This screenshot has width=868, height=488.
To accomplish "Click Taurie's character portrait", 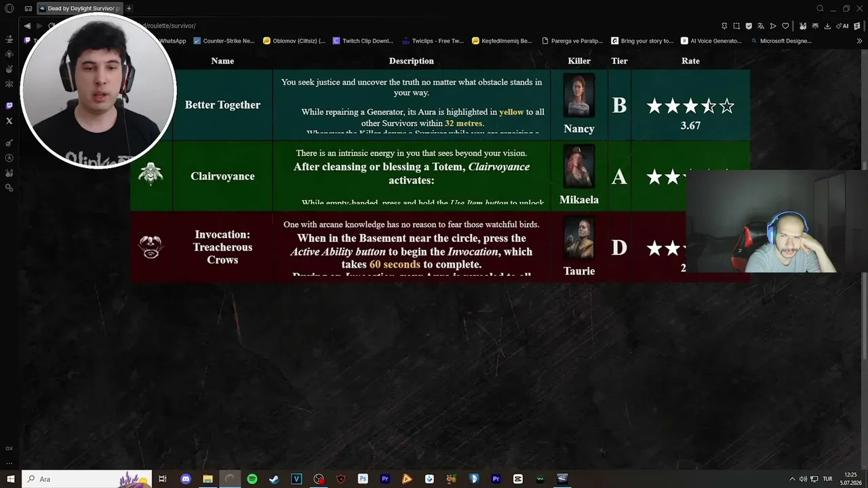I will pos(579,239).
